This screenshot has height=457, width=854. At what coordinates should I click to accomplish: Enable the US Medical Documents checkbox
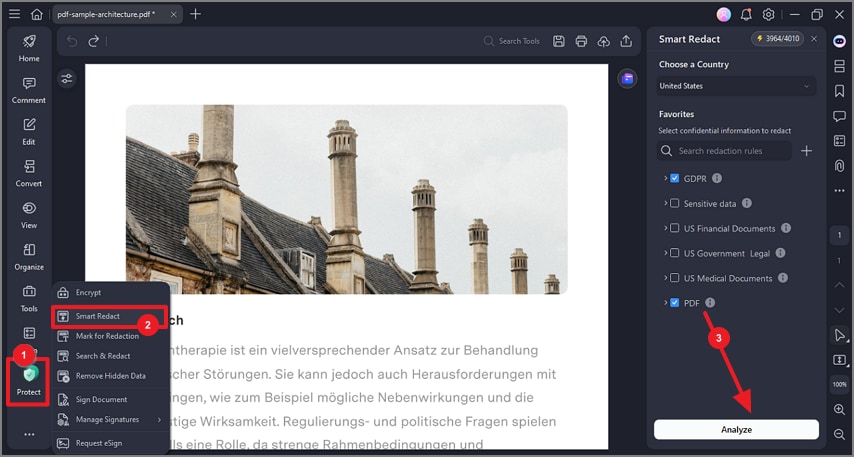pyautogui.click(x=675, y=278)
